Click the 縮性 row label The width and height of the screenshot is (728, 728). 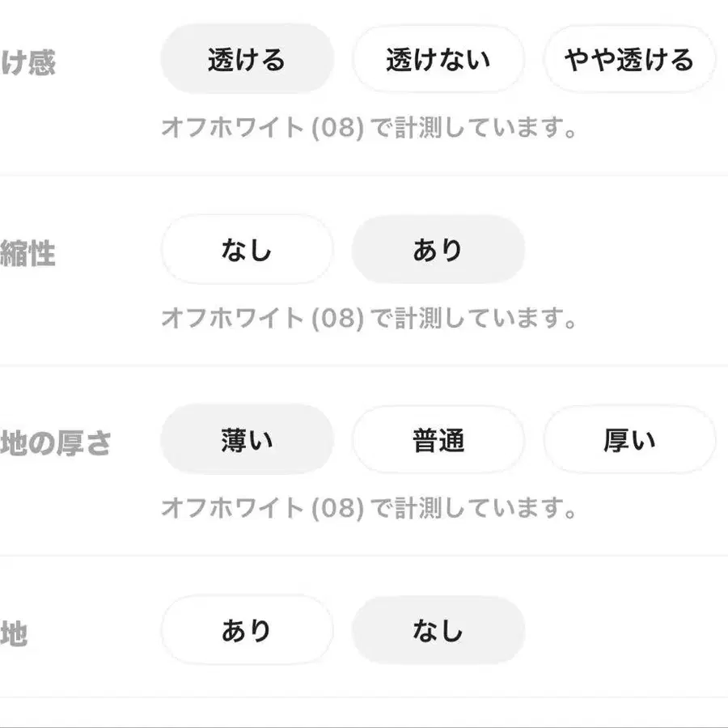coord(28,253)
